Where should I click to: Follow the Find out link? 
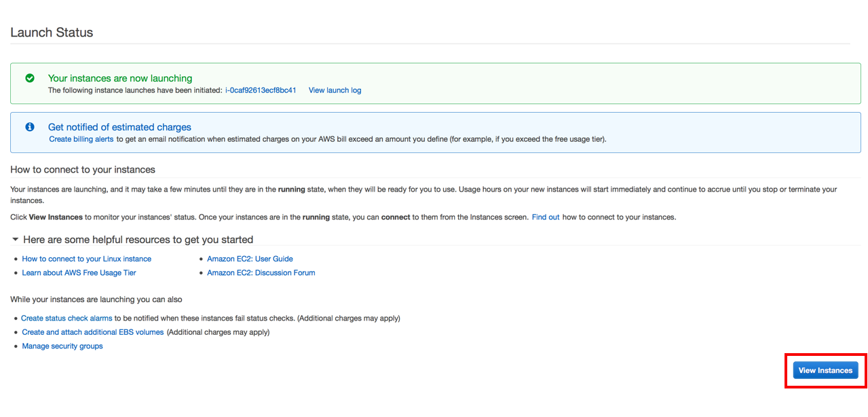[x=545, y=217]
